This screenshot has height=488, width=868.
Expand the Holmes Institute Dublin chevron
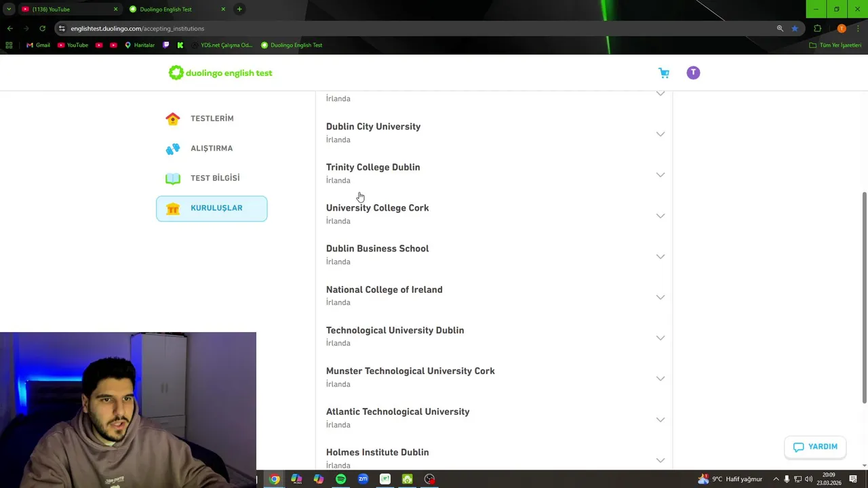point(660,460)
